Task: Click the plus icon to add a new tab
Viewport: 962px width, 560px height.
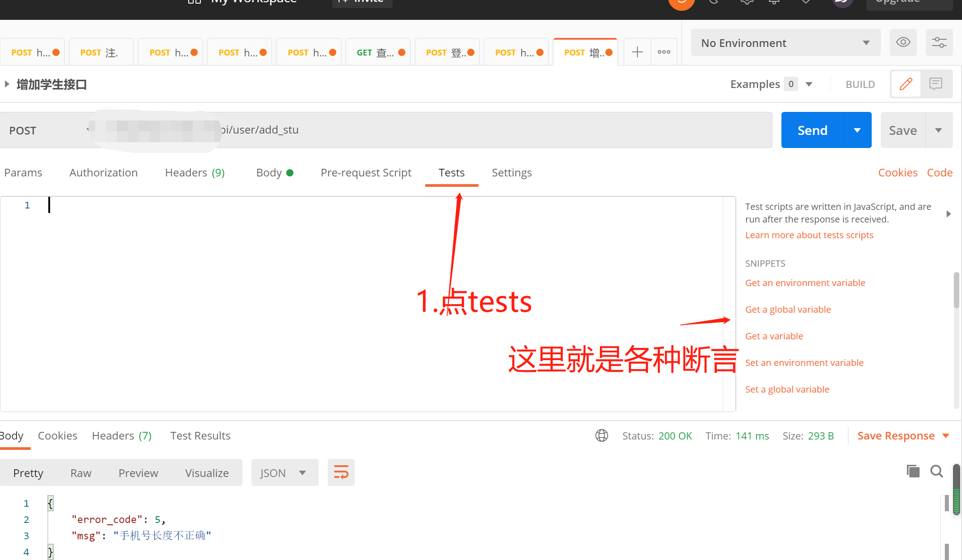Action: click(637, 52)
